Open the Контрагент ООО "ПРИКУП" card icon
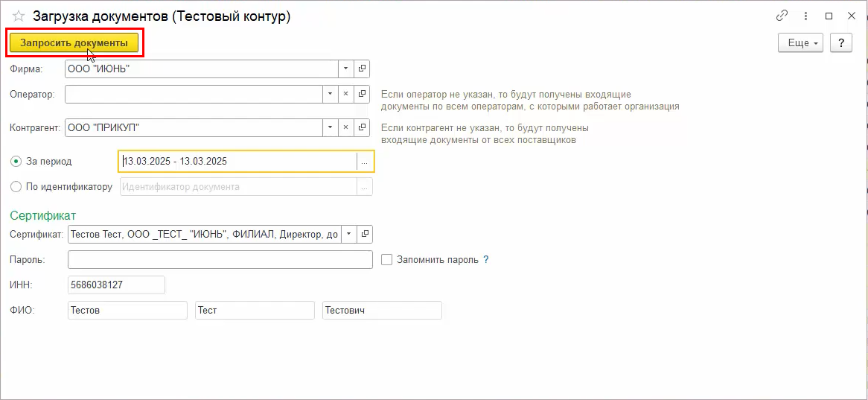The height and width of the screenshot is (400, 868). (x=362, y=127)
